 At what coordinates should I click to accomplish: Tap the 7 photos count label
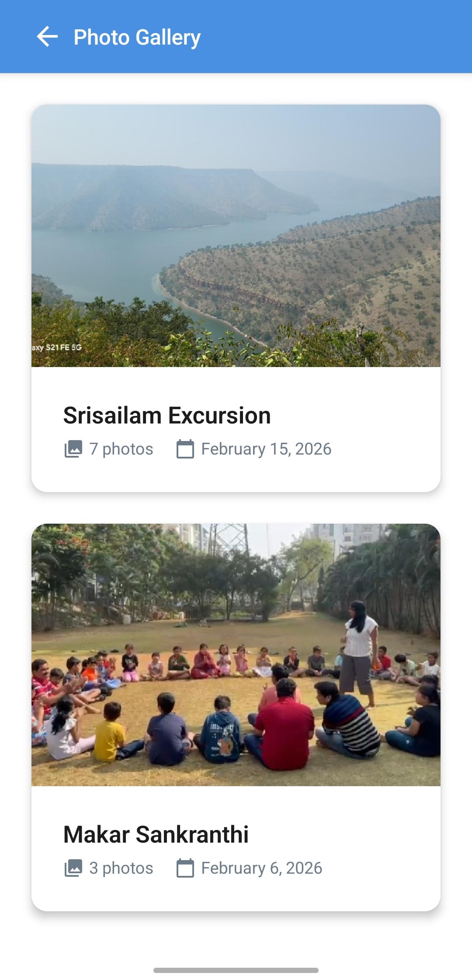[x=121, y=449]
